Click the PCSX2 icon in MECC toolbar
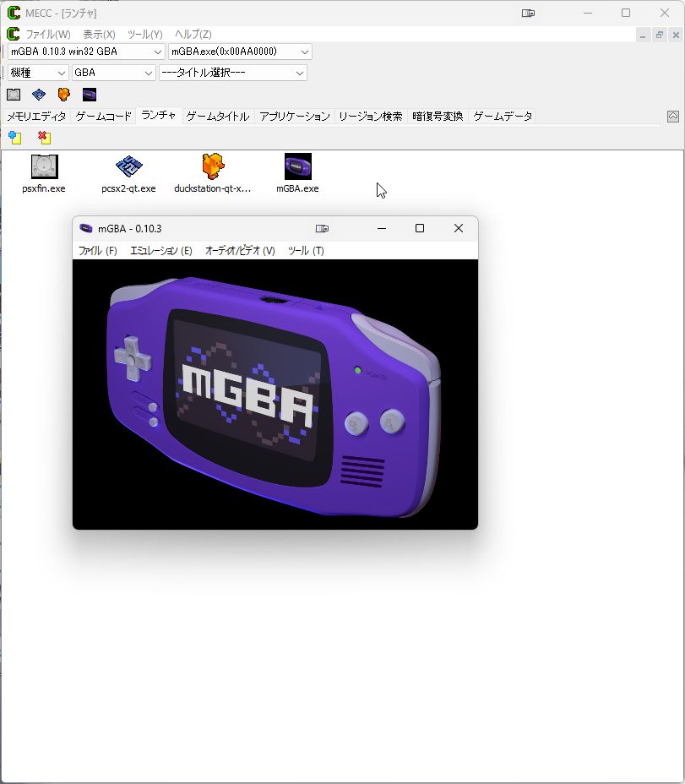 39,95
